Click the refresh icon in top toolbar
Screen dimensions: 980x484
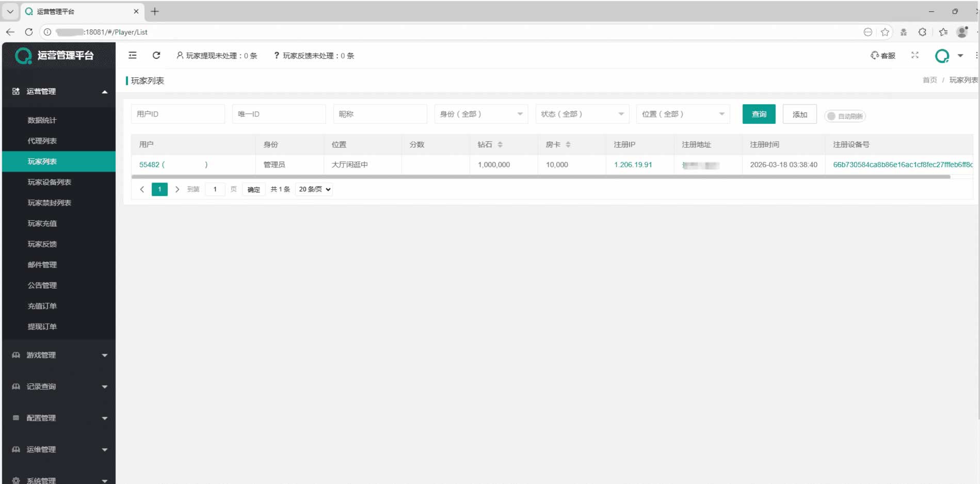[156, 55]
